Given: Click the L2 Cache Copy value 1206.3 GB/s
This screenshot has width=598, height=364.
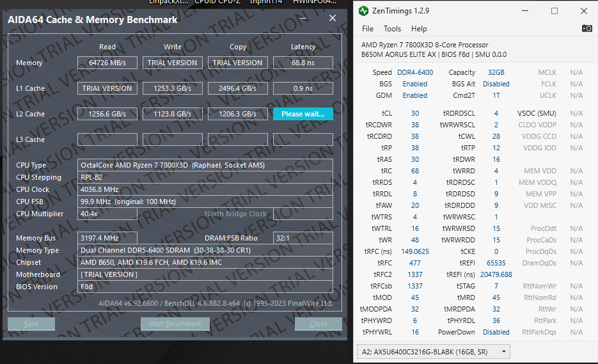Looking at the screenshot, I should 237,114.
